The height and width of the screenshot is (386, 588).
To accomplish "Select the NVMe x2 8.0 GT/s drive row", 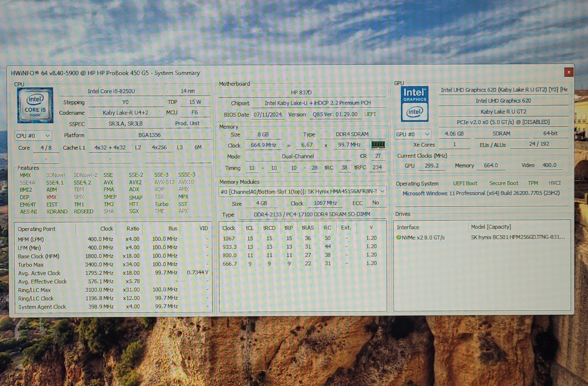I will (482, 238).
